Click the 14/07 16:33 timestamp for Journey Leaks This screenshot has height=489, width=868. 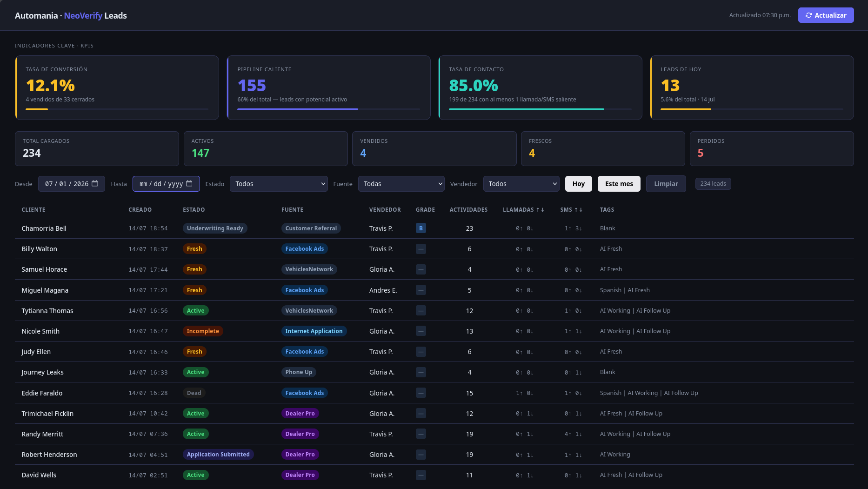point(148,373)
